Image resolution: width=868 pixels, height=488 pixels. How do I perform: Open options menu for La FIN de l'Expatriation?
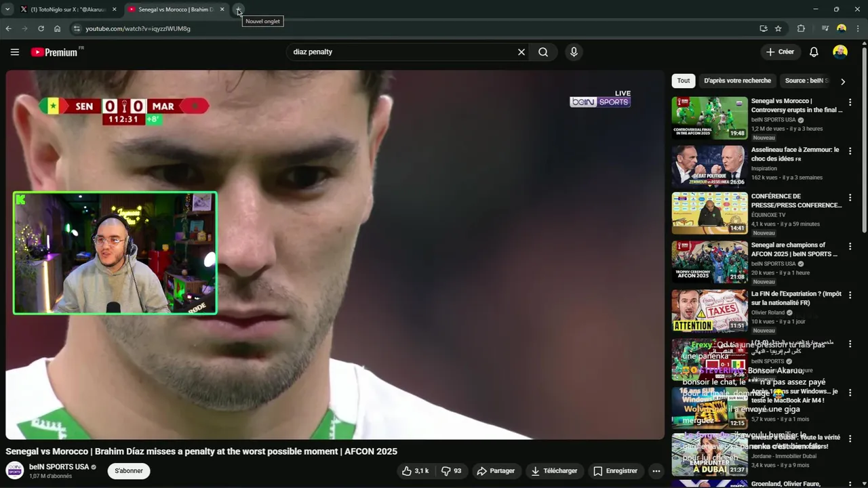click(850, 296)
